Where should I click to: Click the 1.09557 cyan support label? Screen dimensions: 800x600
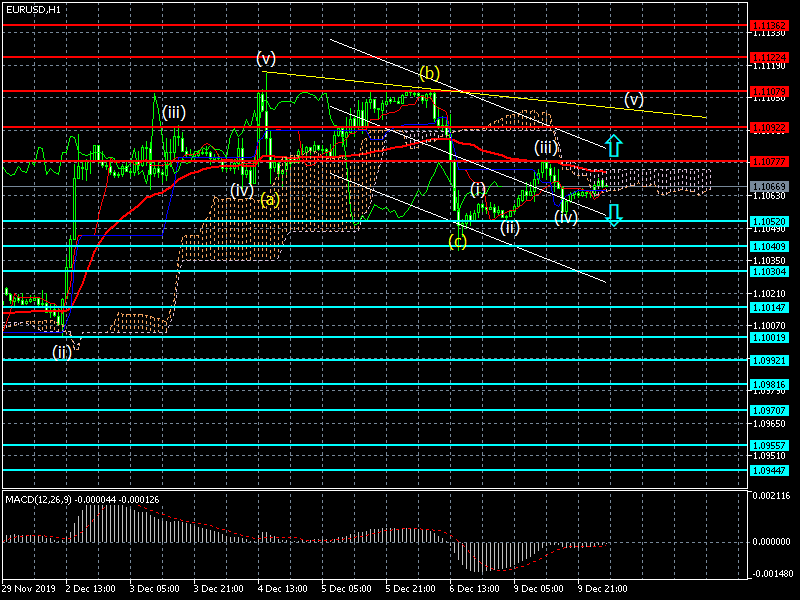point(769,445)
